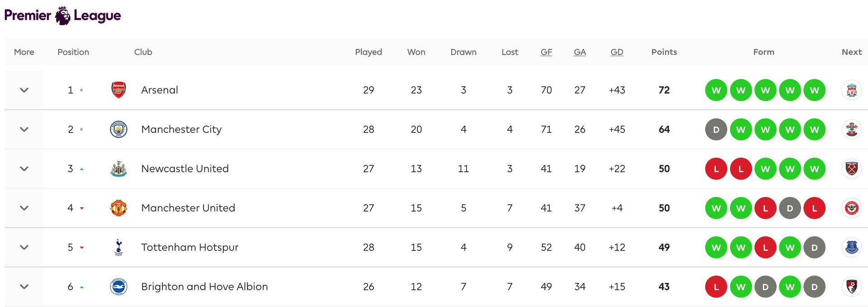Click the GD column header
The height and width of the screenshot is (307, 868).
tap(617, 52)
